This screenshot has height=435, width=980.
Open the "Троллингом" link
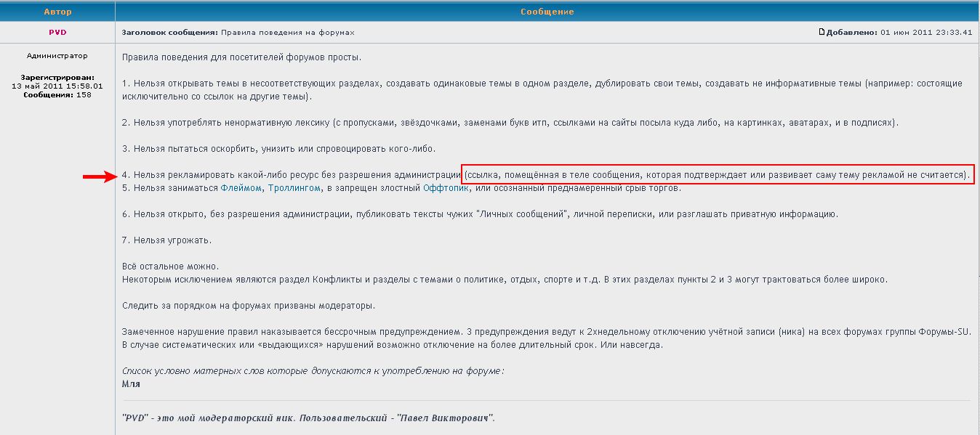pos(294,188)
